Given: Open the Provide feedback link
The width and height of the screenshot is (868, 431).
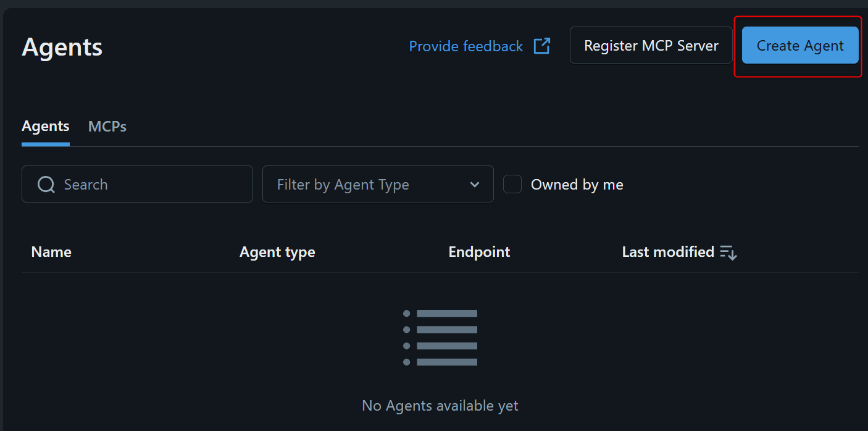Looking at the screenshot, I should pos(466,46).
